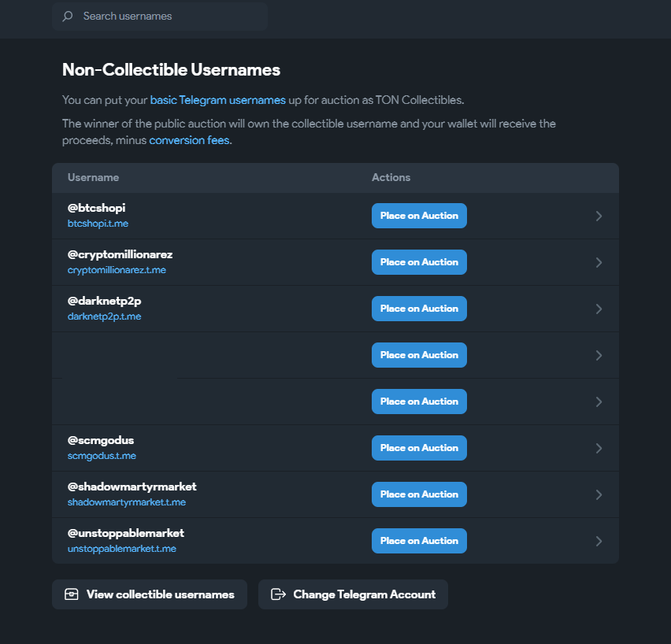Place @unstoppablemarket on auction

pyautogui.click(x=419, y=541)
